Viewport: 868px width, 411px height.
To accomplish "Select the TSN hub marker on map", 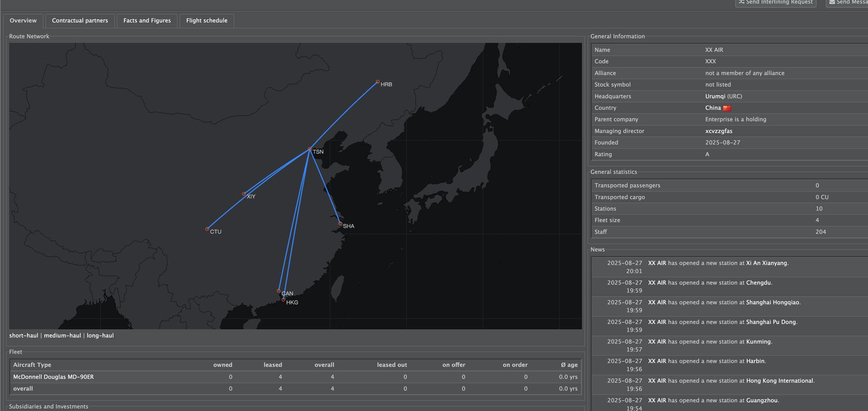I will [x=310, y=149].
